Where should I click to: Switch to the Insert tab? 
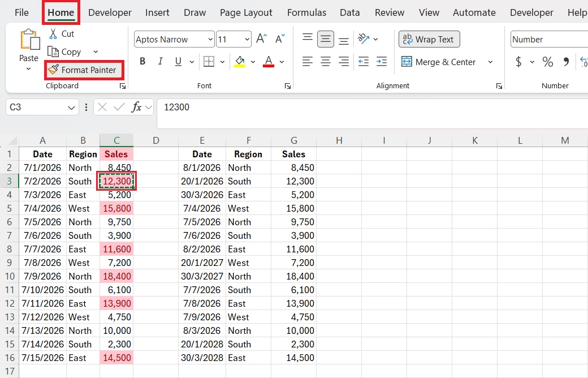tap(157, 12)
